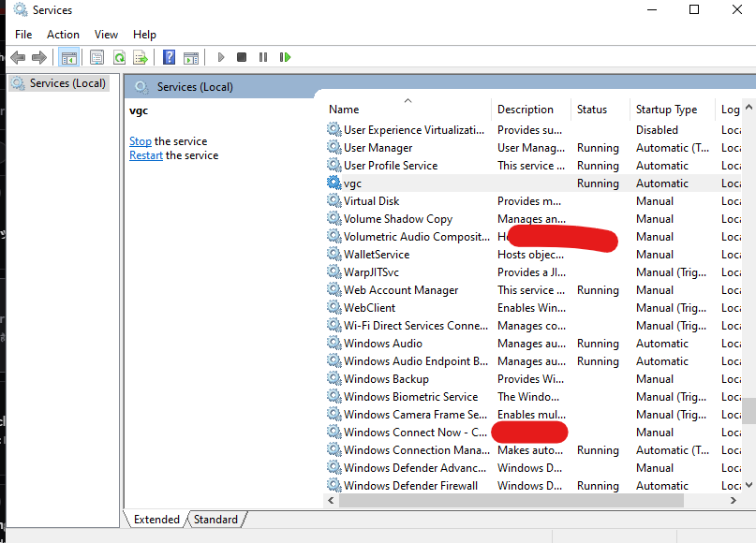Click gear icon beside Virtual Disk
The image size is (756, 543).
pyautogui.click(x=334, y=201)
